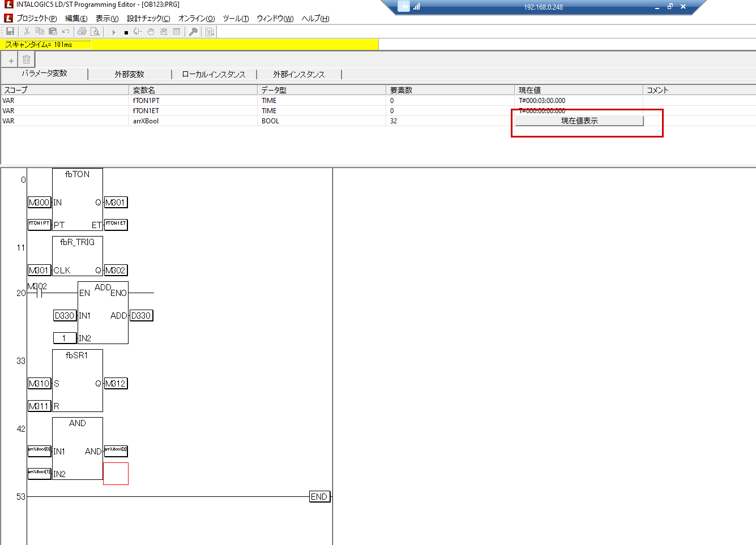
Task: Click the plus add variable button
Action: 11,60
